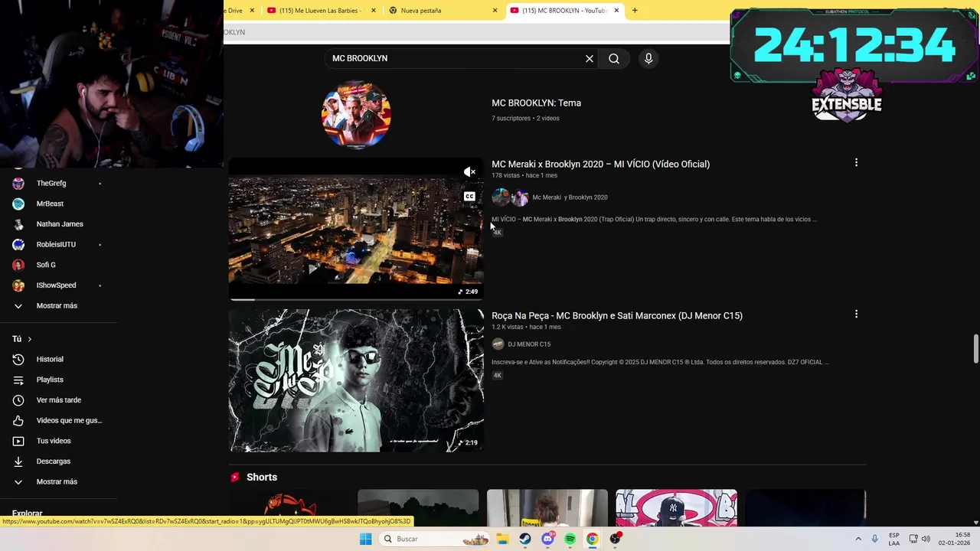Seek on MI VÍCIO preview progress bar
This screenshot has height=551, width=980.
(356, 299)
